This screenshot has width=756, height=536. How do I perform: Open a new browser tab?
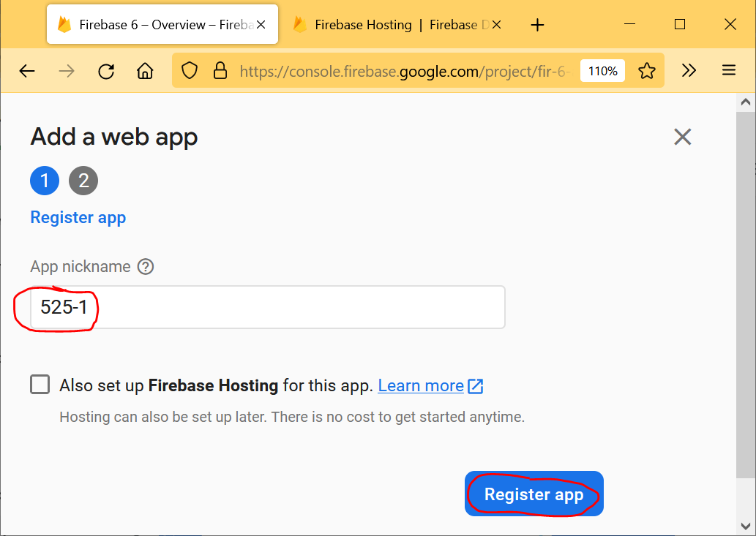[537, 25]
